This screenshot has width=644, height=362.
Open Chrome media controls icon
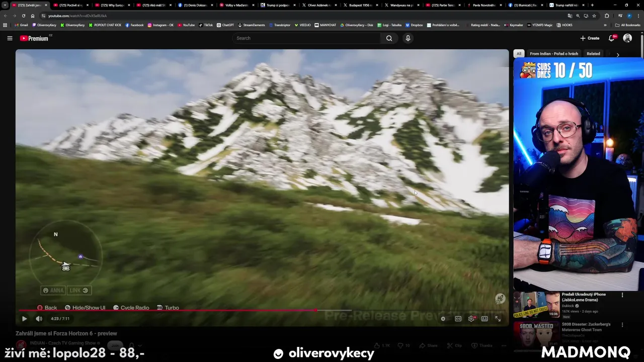point(619,16)
